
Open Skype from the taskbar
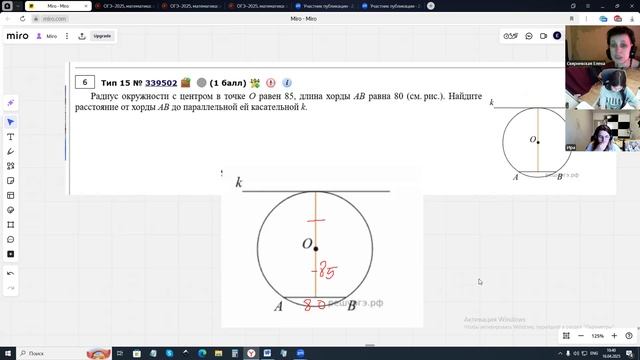(x=169, y=353)
